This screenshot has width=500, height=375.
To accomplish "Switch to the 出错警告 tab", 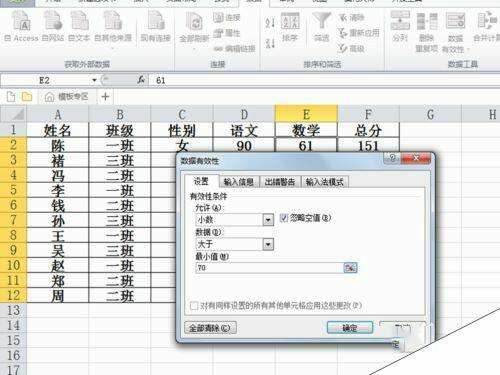I will click(280, 182).
